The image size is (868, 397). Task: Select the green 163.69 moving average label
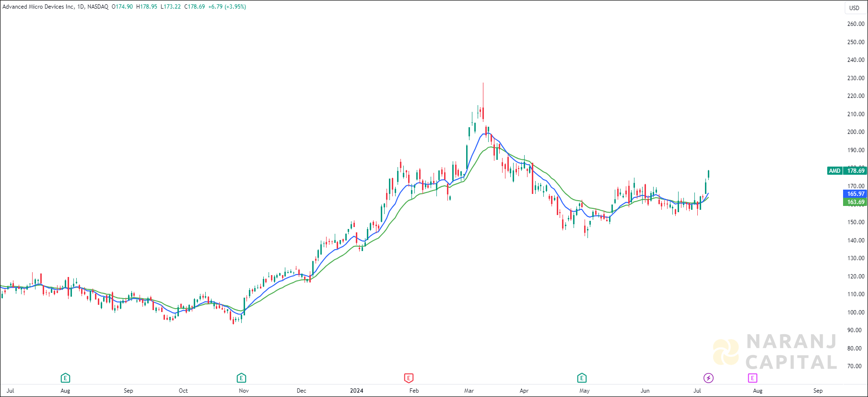855,202
